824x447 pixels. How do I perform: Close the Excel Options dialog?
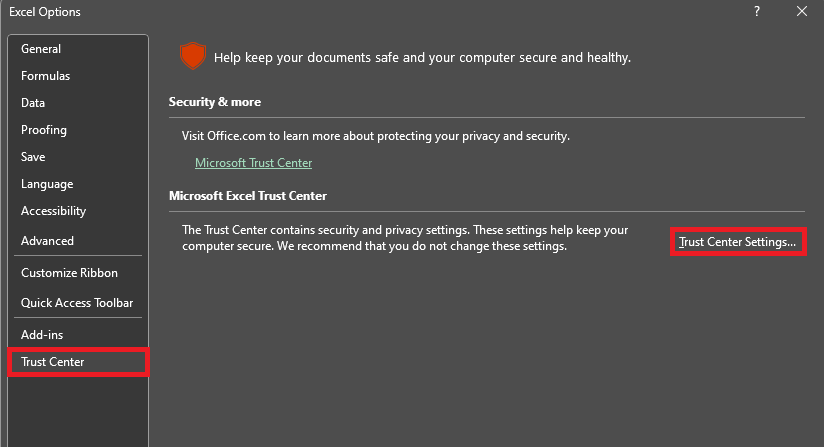[802, 11]
